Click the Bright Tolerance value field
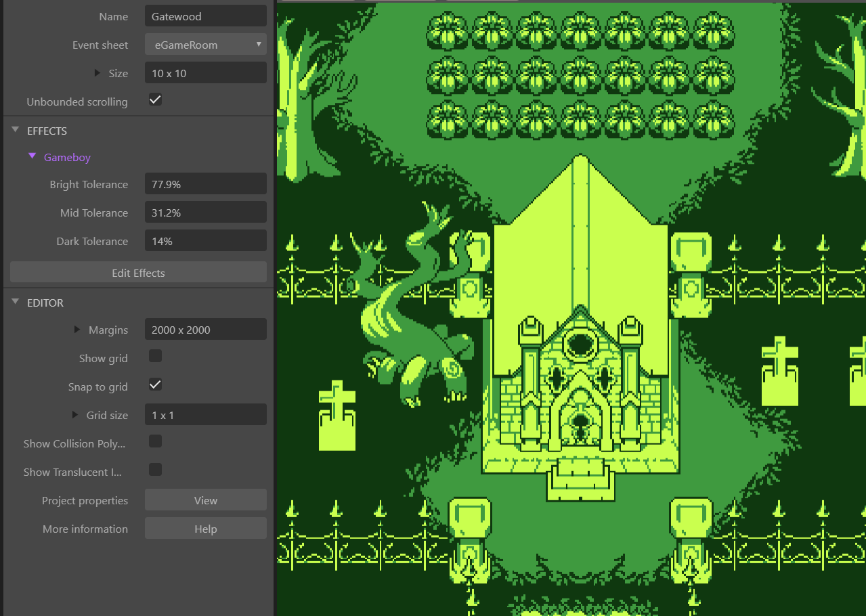This screenshot has width=866, height=616. coord(205,184)
